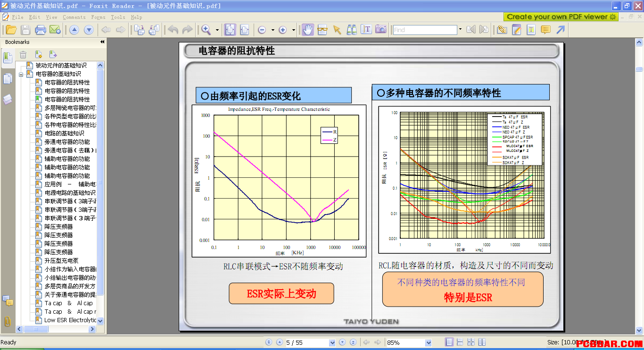Go to previous page with toolbar up arrow

74,30
